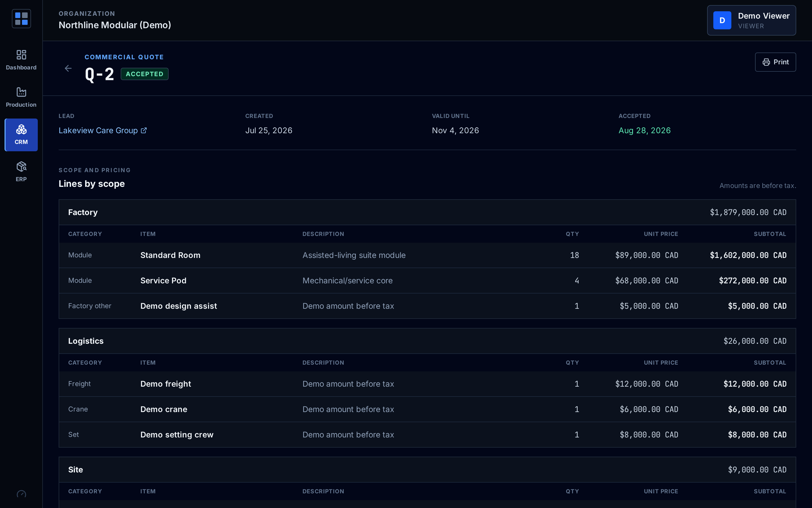Click Mechanical/service core description
This screenshot has width=812, height=508.
(x=347, y=281)
